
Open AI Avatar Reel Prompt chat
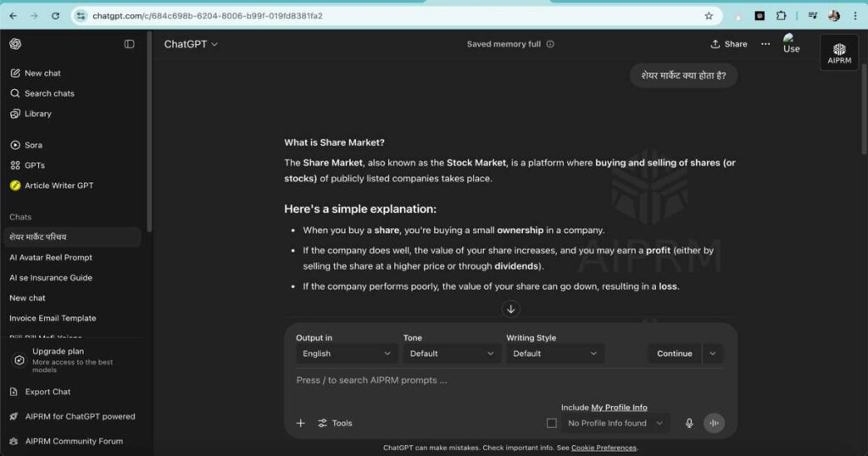coord(51,258)
